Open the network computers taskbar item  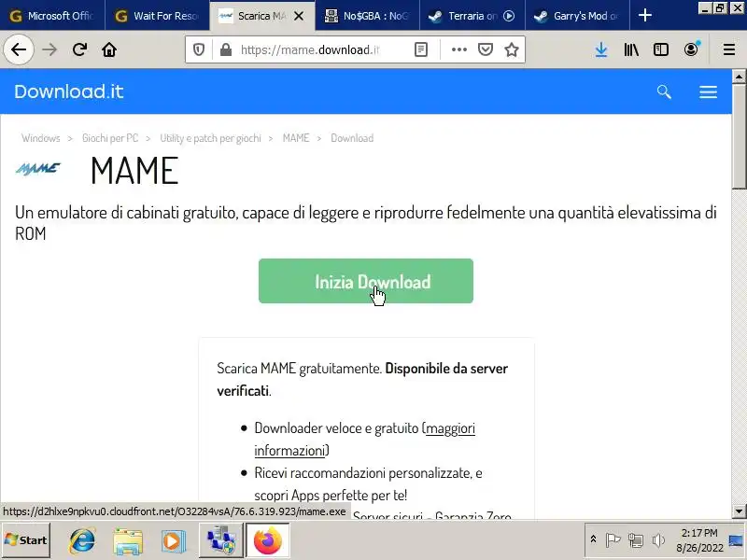pos(220,540)
